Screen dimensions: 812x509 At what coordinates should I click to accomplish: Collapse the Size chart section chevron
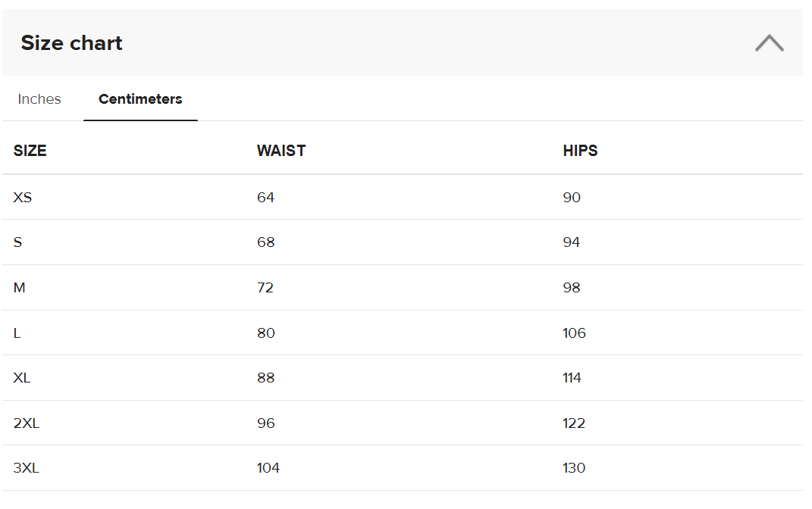click(x=769, y=43)
